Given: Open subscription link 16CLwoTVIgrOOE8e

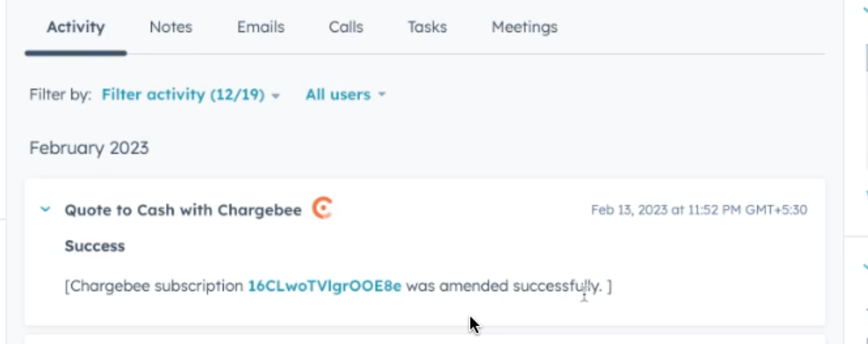Looking at the screenshot, I should point(325,286).
